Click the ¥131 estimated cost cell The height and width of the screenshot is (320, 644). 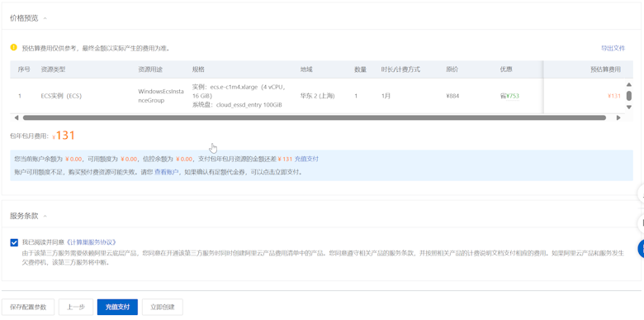614,96
